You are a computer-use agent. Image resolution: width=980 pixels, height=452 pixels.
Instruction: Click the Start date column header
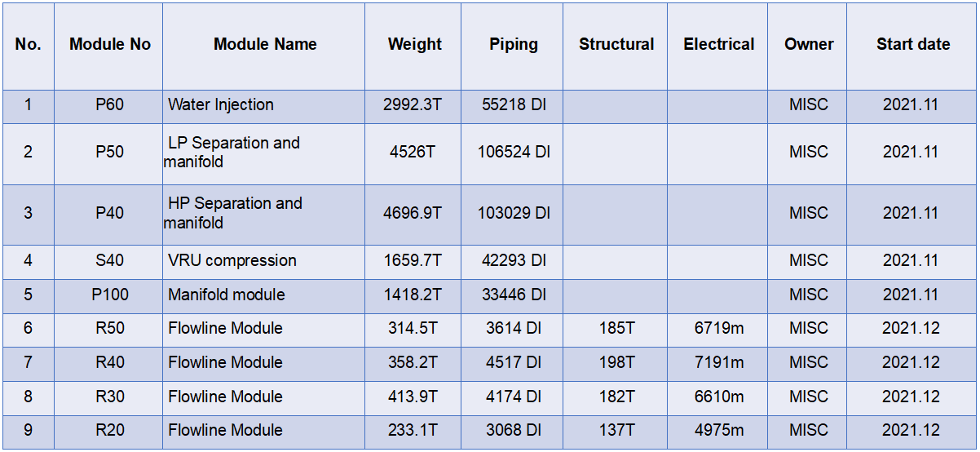[912, 46]
